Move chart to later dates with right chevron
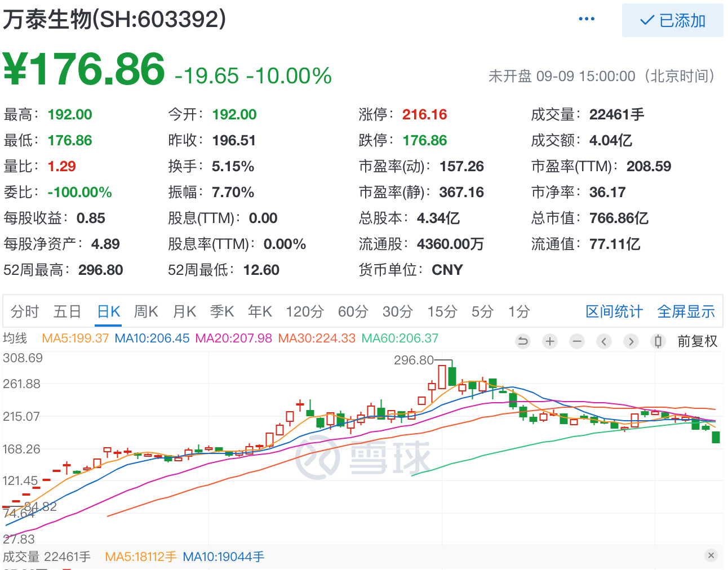This screenshot has height=570, width=728. [x=631, y=341]
